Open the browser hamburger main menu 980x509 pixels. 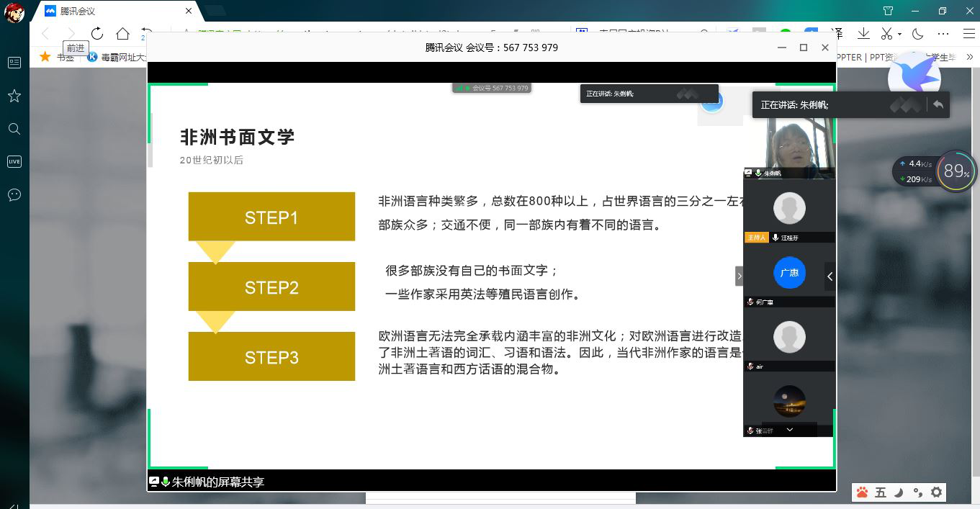tap(969, 34)
